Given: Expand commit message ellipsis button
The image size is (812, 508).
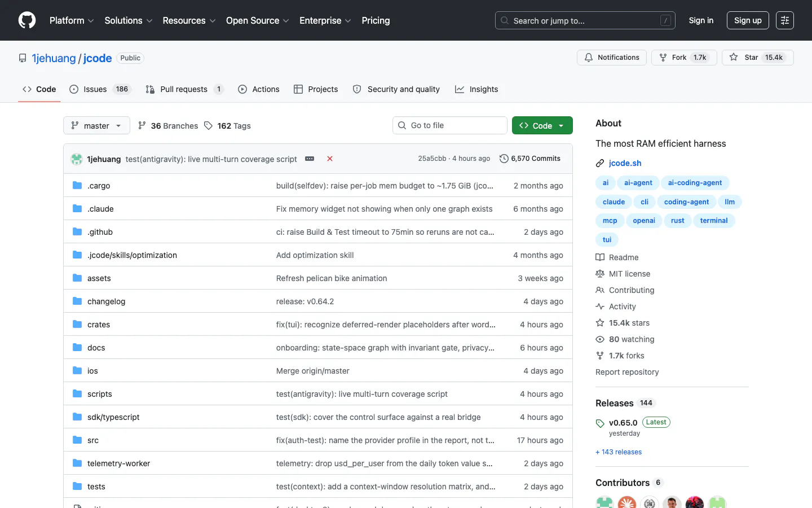Looking at the screenshot, I should (310, 159).
